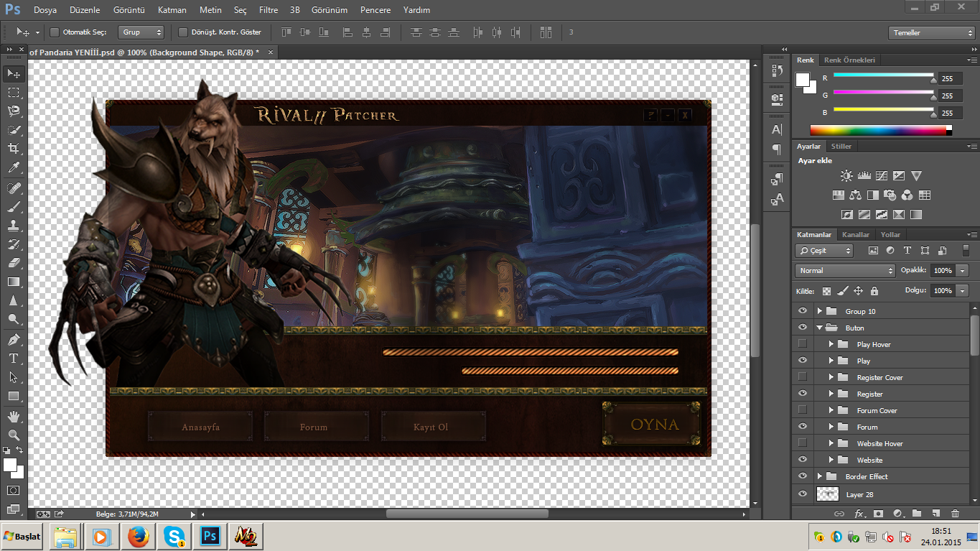Choose the Gradient tool
980x551 pixels.
click(x=14, y=282)
